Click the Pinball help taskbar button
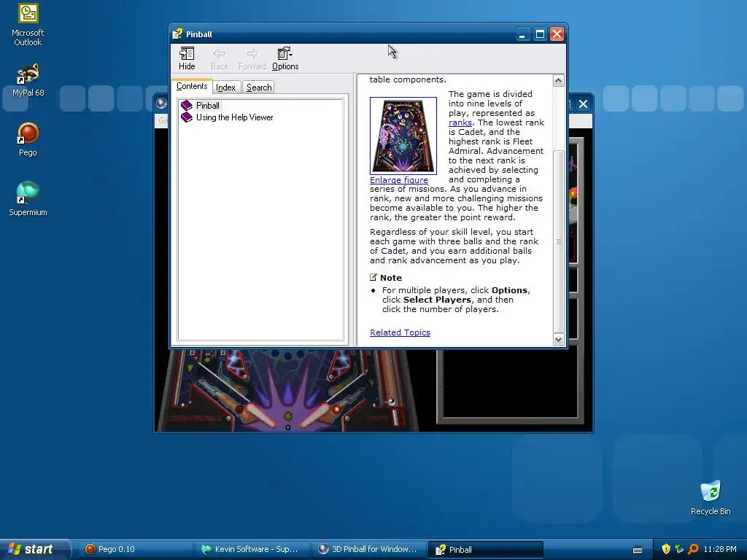This screenshot has width=747, height=560. [x=485, y=550]
